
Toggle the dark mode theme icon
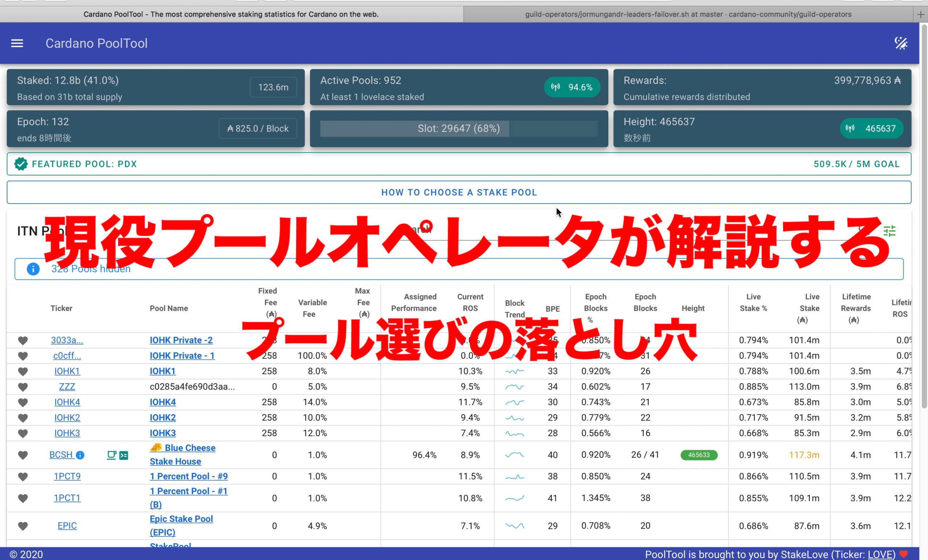[x=900, y=43]
